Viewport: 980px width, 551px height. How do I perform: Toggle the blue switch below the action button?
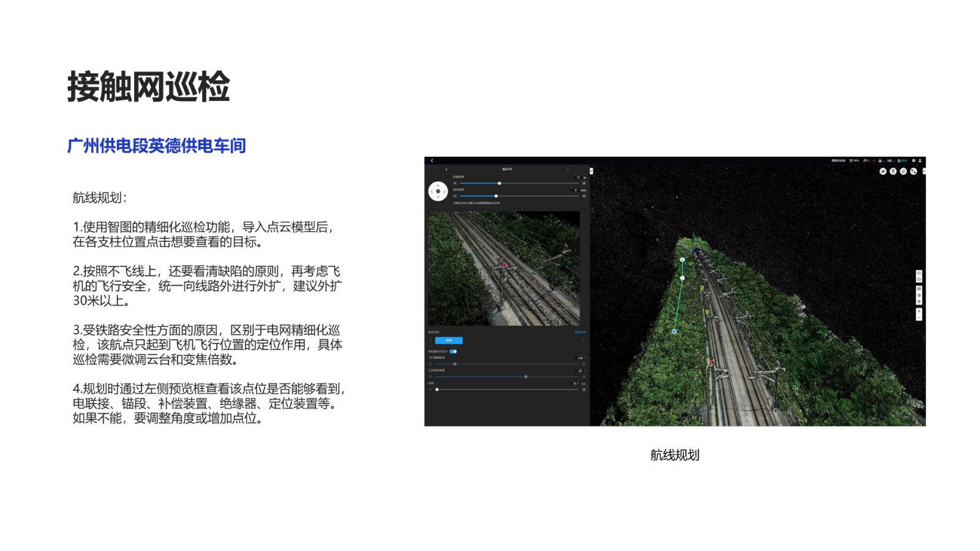click(x=453, y=351)
